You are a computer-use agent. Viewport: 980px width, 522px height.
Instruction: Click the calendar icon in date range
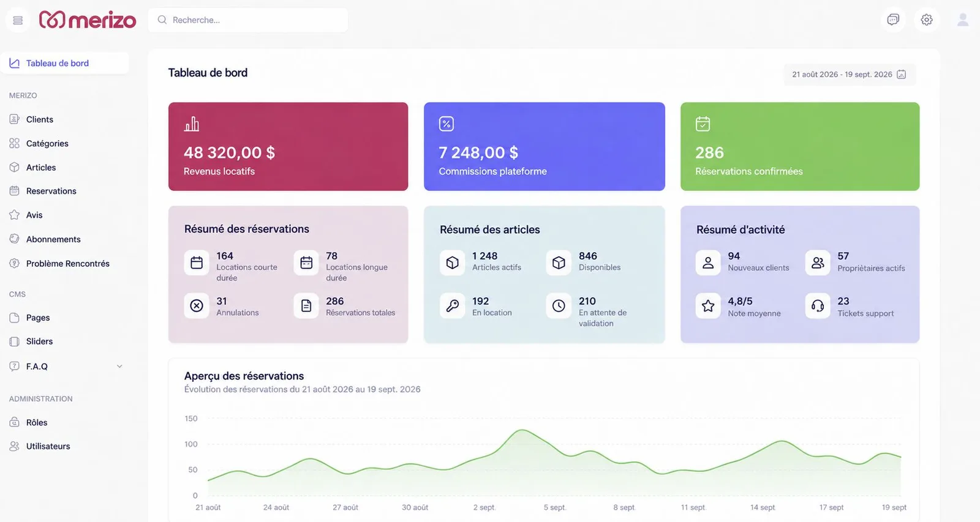pyautogui.click(x=902, y=74)
